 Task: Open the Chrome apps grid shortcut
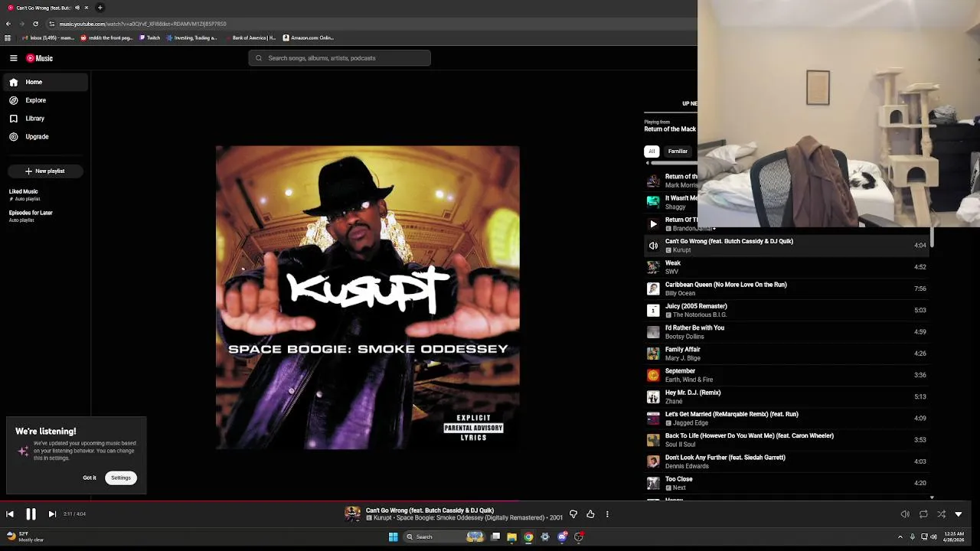8,37
